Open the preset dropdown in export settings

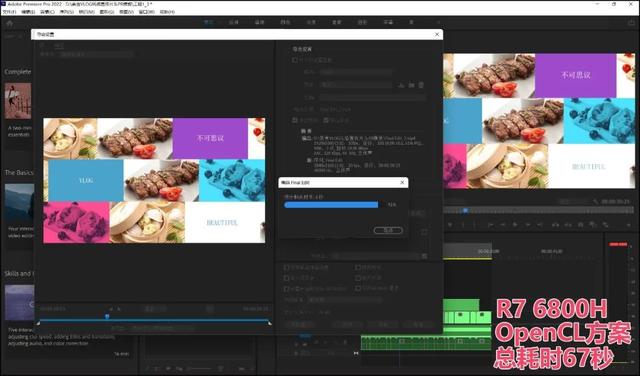pos(356,85)
